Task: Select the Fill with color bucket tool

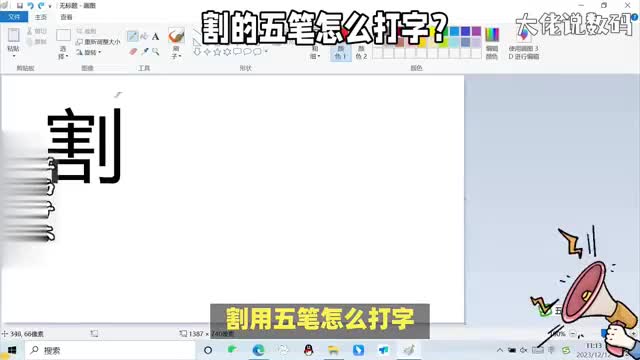Action: pyautogui.click(x=144, y=36)
